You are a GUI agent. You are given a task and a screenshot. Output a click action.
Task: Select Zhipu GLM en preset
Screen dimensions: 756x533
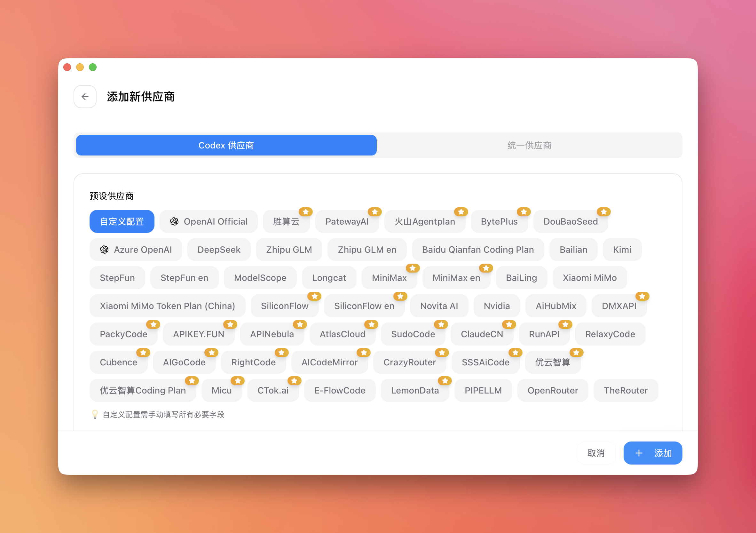[367, 250]
